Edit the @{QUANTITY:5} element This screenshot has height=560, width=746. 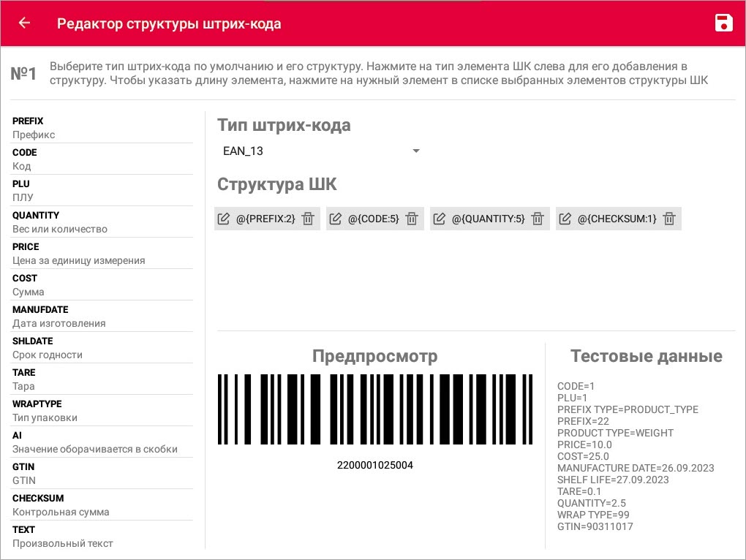439,219
